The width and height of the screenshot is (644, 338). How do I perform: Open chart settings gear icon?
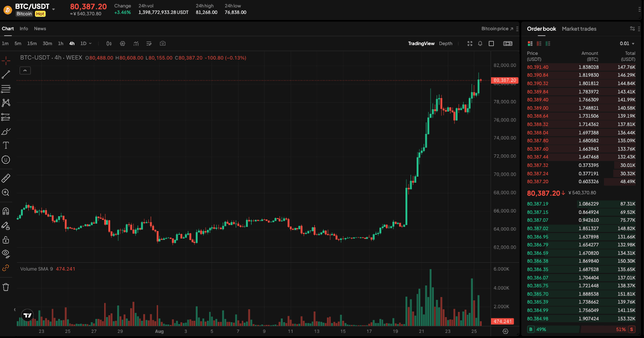click(x=123, y=44)
